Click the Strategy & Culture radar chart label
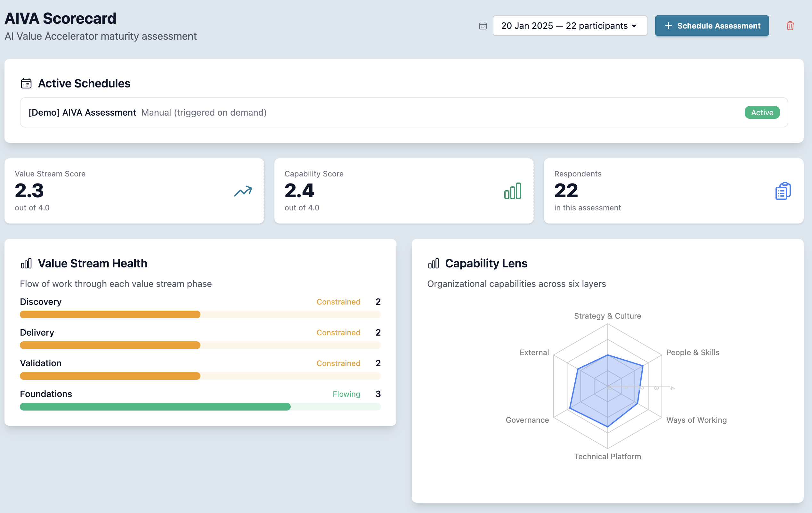The image size is (812, 513). pos(607,316)
